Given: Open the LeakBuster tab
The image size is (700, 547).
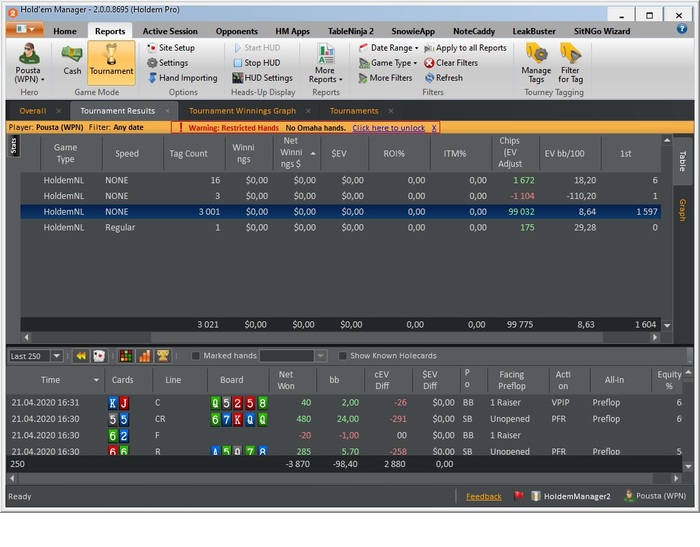Looking at the screenshot, I should tap(534, 31).
